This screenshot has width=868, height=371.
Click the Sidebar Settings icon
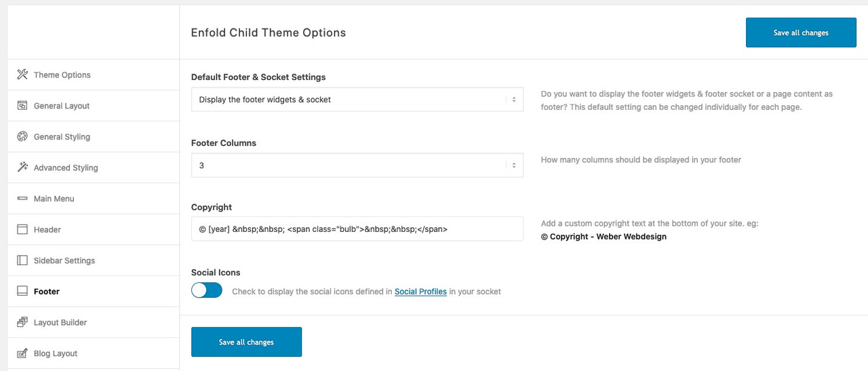tap(22, 260)
